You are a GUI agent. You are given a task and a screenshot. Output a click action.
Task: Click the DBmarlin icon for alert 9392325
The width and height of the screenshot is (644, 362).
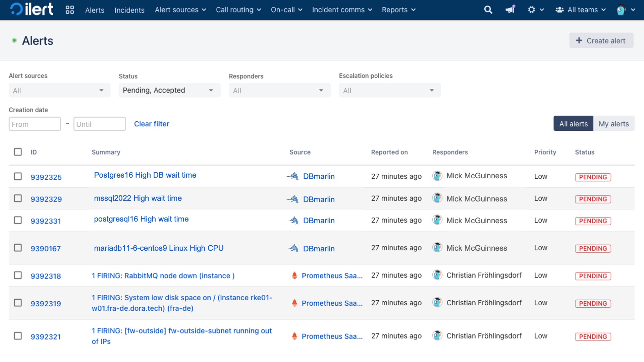tap(293, 176)
